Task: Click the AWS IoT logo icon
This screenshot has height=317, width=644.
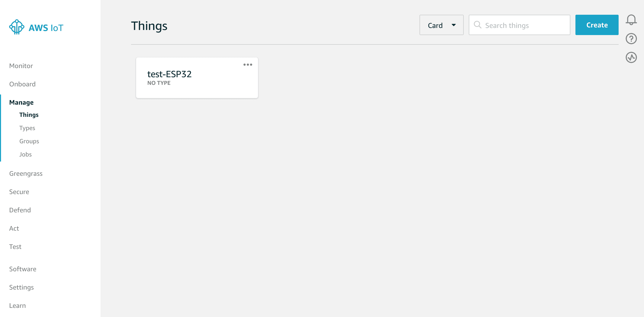Action: [x=17, y=26]
